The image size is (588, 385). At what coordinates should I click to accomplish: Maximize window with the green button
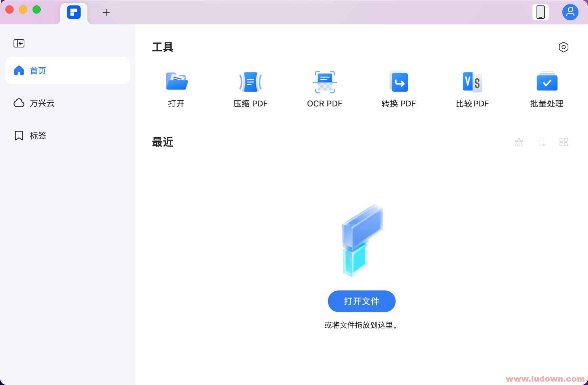[37, 9]
